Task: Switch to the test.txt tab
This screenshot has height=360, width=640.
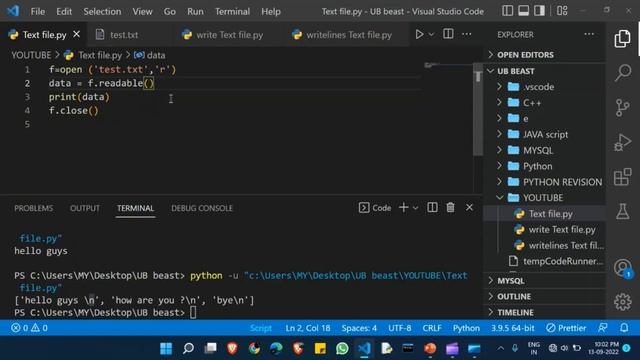Action: 123,35
